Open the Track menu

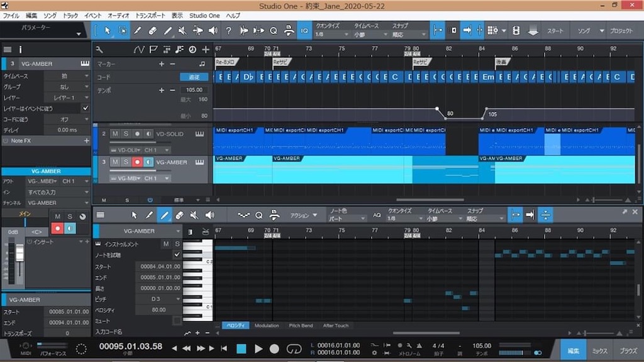(70, 16)
